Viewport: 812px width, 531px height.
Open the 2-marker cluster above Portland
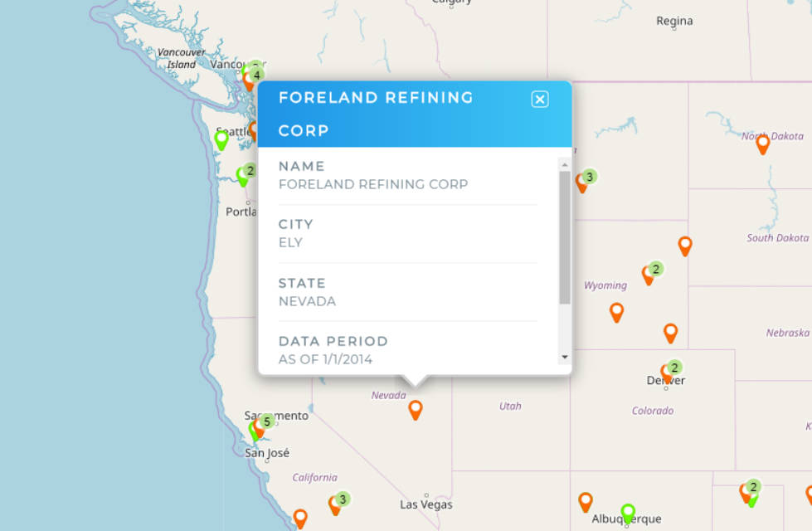point(250,170)
